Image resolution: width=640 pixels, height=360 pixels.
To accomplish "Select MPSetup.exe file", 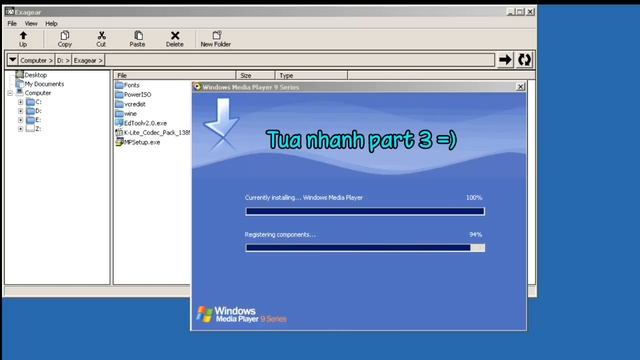I will point(142,142).
